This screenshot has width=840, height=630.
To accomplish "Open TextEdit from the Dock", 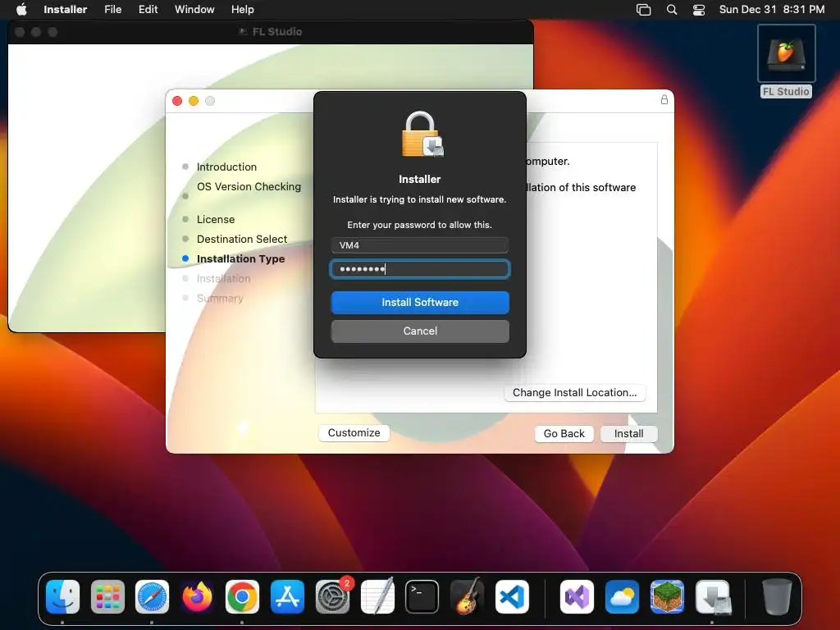I will click(x=377, y=597).
